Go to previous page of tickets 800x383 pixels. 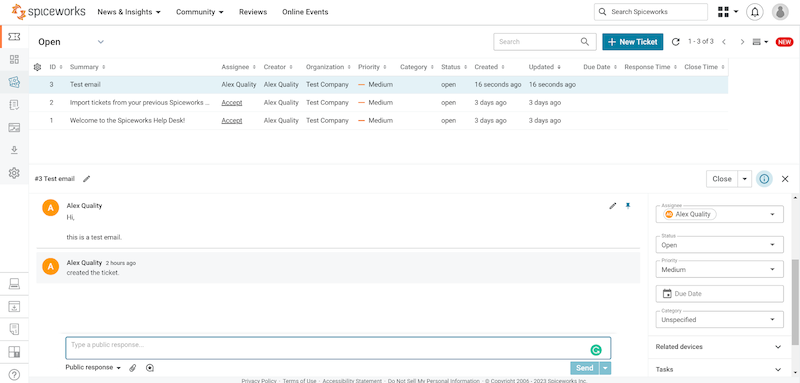tap(723, 42)
